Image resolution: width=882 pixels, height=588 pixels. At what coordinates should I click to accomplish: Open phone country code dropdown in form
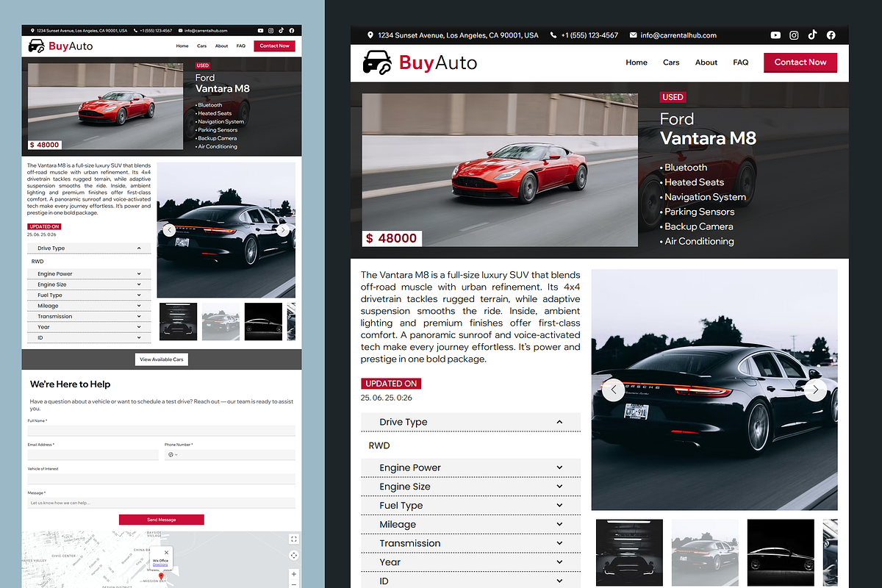[173, 455]
